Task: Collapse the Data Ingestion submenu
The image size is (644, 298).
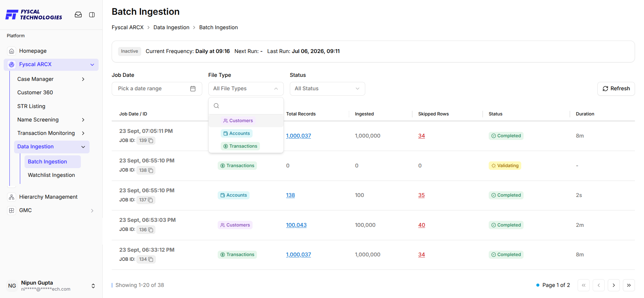Action: click(x=83, y=147)
